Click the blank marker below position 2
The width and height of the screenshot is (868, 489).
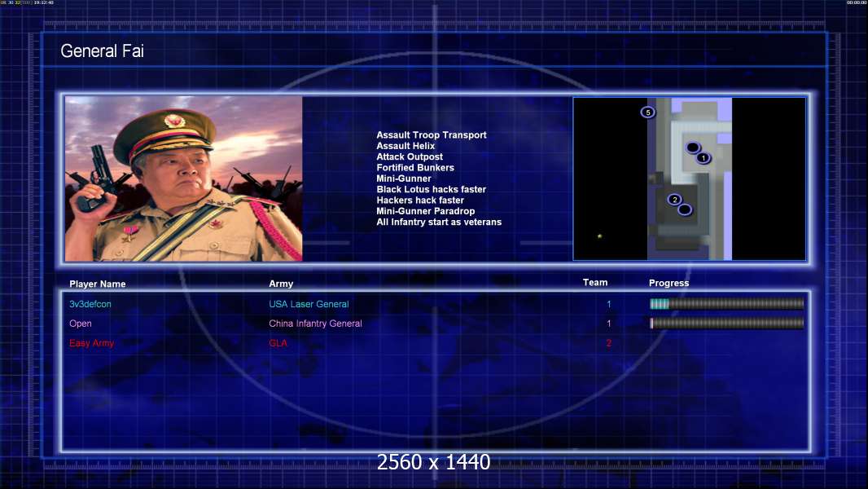(x=685, y=210)
